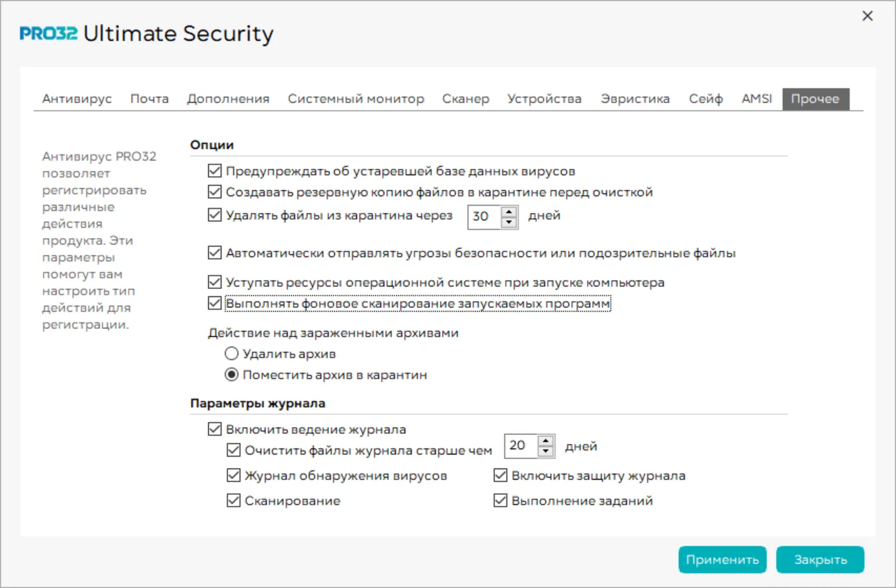The image size is (896, 588).
Task: Decrease quarantine days spinner down arrow
Action: tap(509, 222)
